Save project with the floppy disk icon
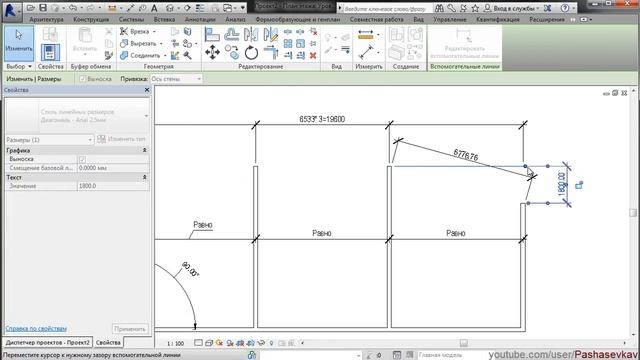Screen dimensions: 640x360 (43, 8)
